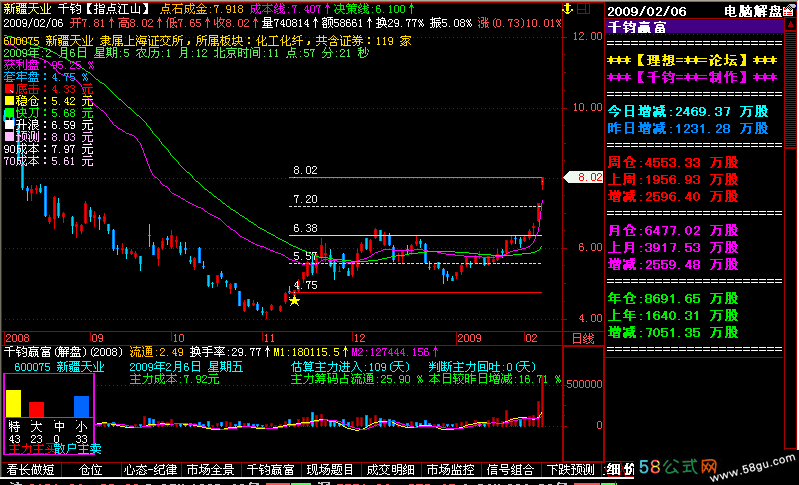Click the 获利盘 percentage line

pos(49,65)
